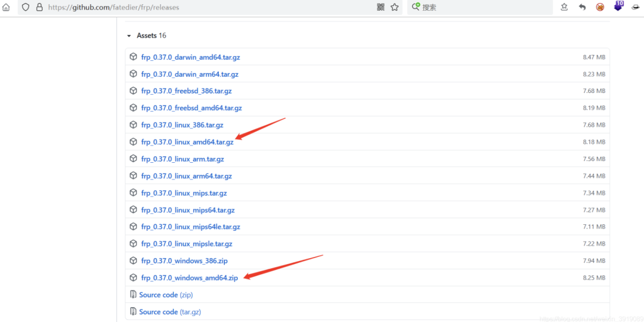Click the search engine magnifier icon
Image resolution: width=644 pixels, height=322 pixels.
point(416,7)
